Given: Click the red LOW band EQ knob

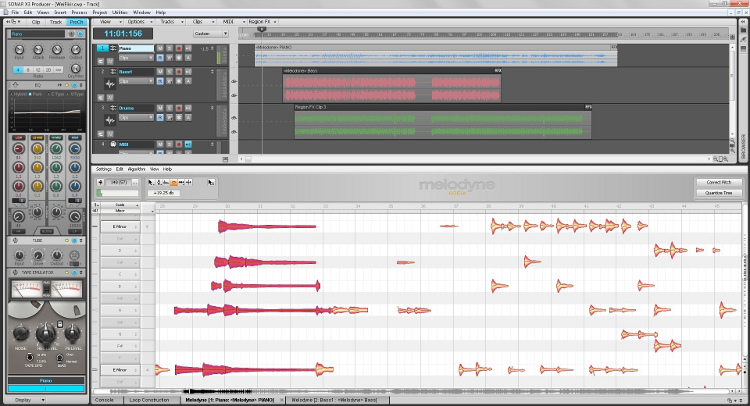Looking at the screenshot, I should pos(17,149).
